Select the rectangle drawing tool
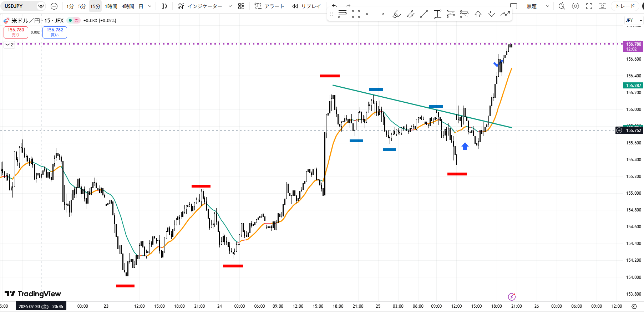Screen dimensions: 644x312 tap(356, 14)
